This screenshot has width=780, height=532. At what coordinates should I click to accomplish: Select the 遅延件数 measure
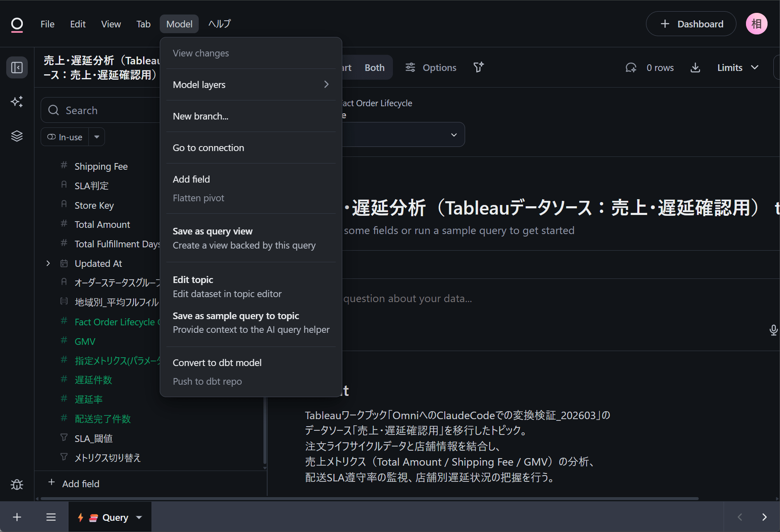93,380
